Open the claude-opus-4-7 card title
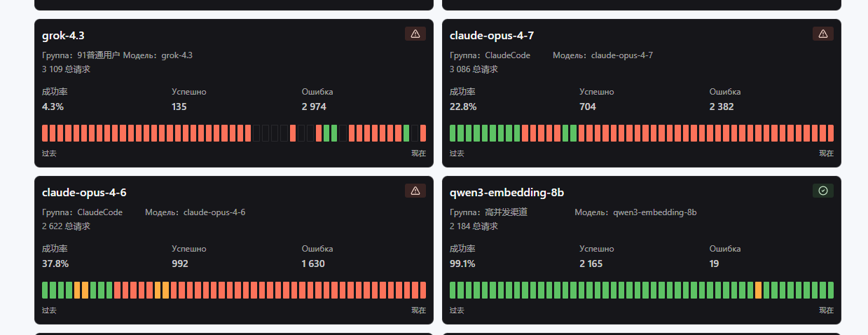868x335 pixels. click(x=492, y=36)
